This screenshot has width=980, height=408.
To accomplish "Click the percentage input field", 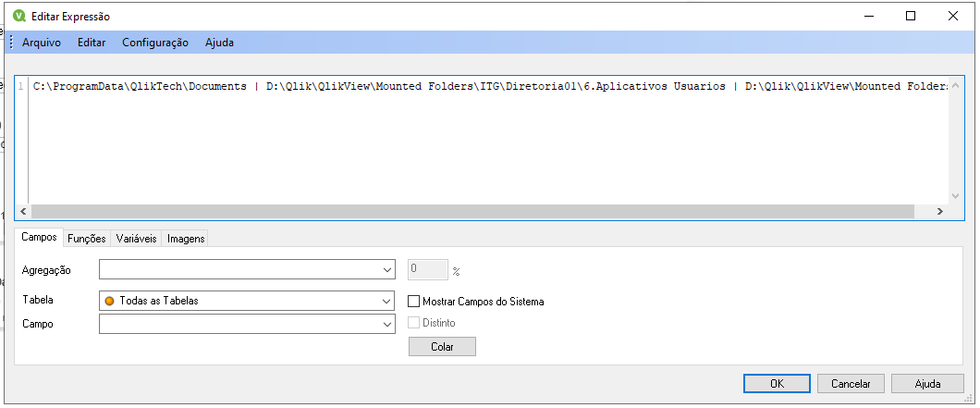I will pyautogui.click(x=428, y=270).
